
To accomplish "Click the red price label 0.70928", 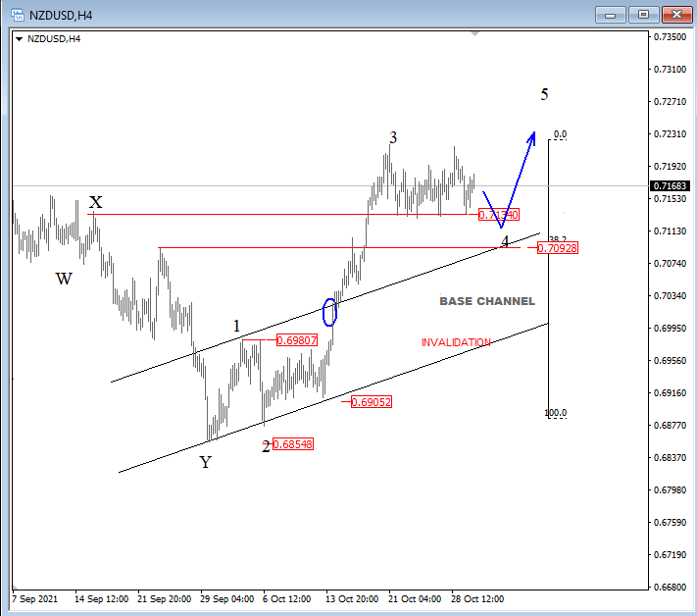I will click(558, 248).
